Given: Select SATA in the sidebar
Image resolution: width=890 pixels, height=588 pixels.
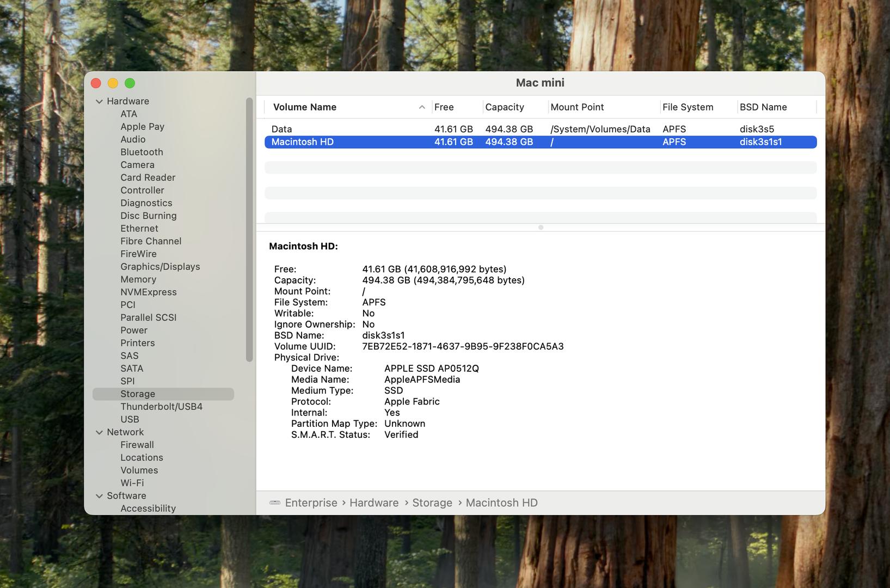Looking at the screenshot, I should click(x=132, y=369).
